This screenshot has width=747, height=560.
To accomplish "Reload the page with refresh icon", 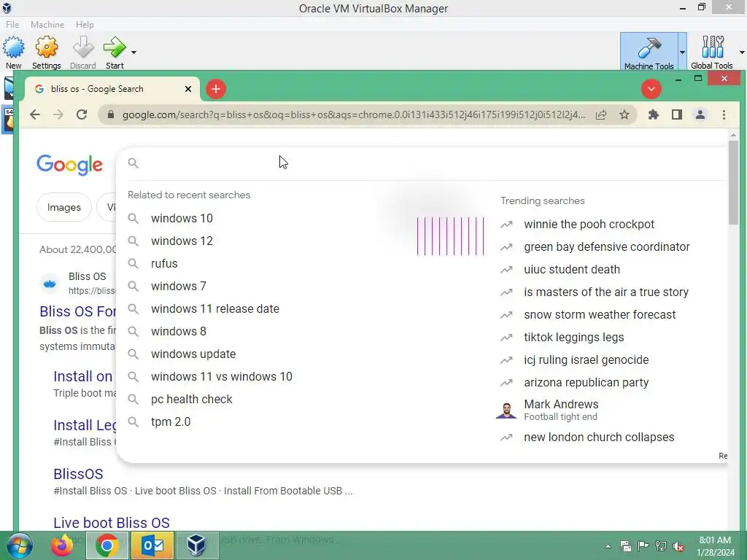I will [x=82, y=114].
